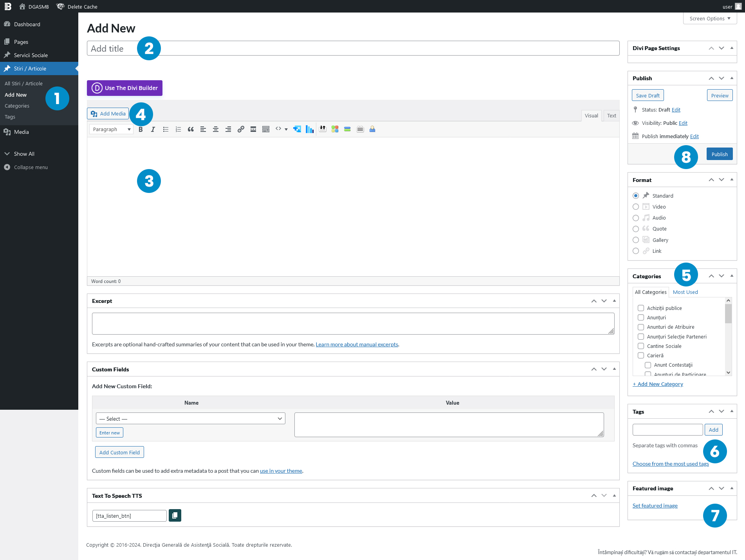Click the person avatar toolbar icon

[x=372, y=129]
